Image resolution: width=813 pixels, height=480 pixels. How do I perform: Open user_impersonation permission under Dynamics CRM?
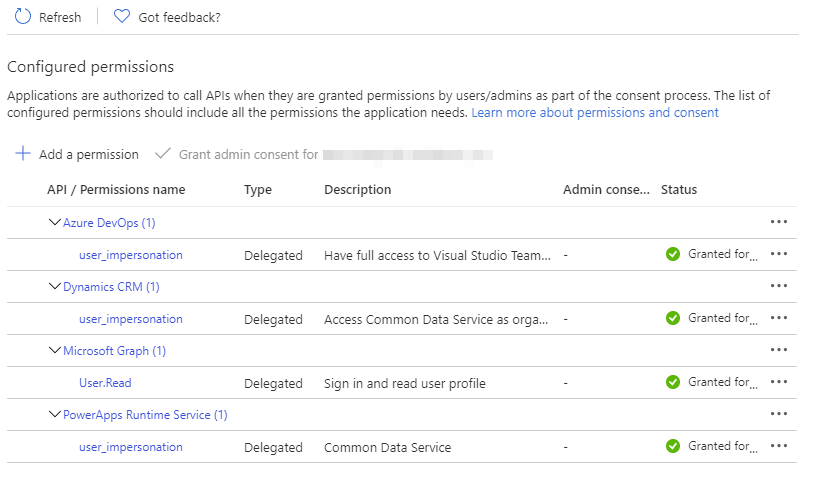tap(131, 319)
